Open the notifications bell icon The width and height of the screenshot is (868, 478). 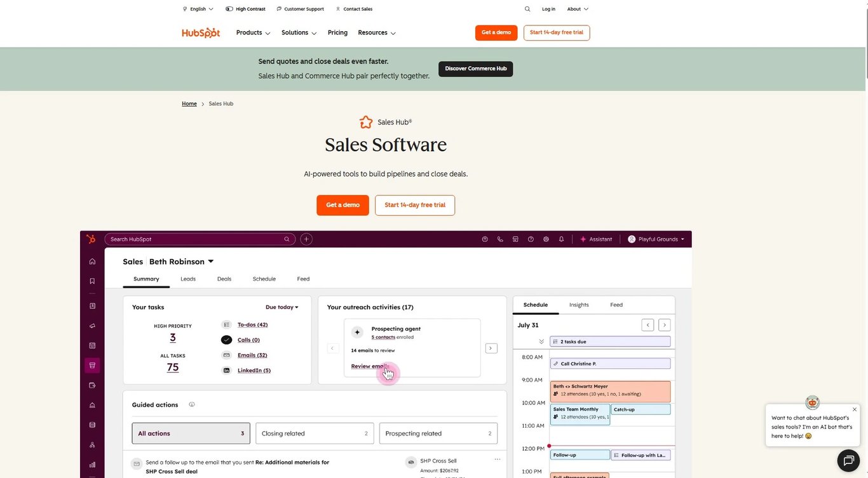pos(561,239)
